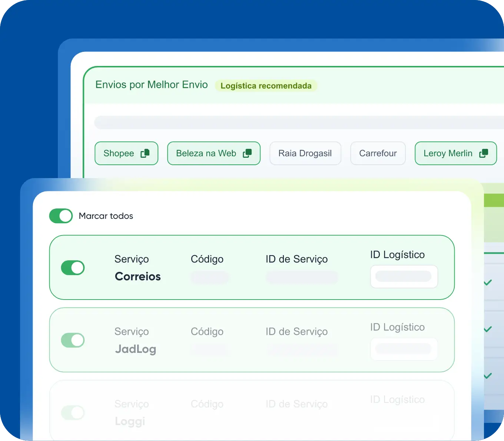Select the Beleza na Web chip
The image size is (504, 441).
point(214,153)
